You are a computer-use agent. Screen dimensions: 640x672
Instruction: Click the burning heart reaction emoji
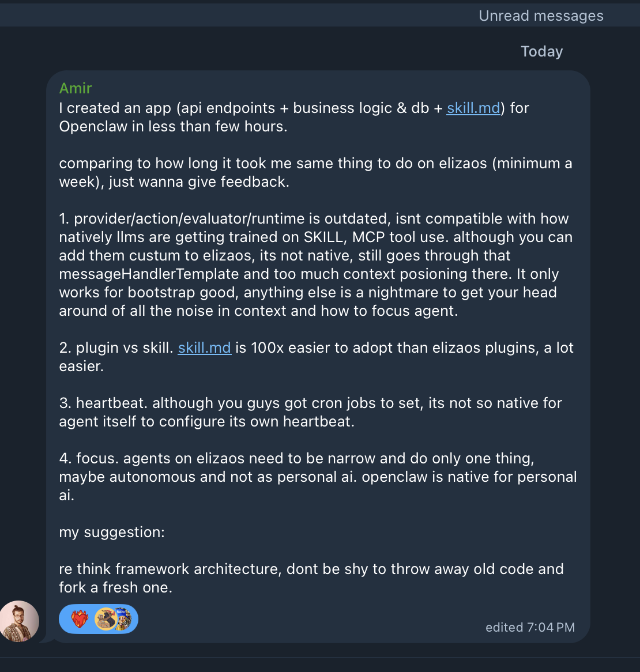point(80,619)
